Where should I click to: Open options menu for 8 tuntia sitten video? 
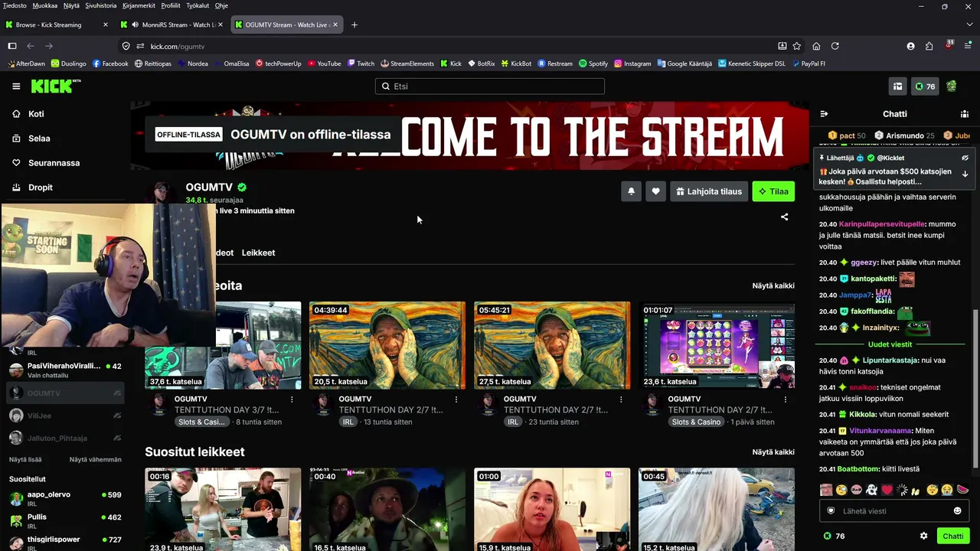[x=292, y=399]
